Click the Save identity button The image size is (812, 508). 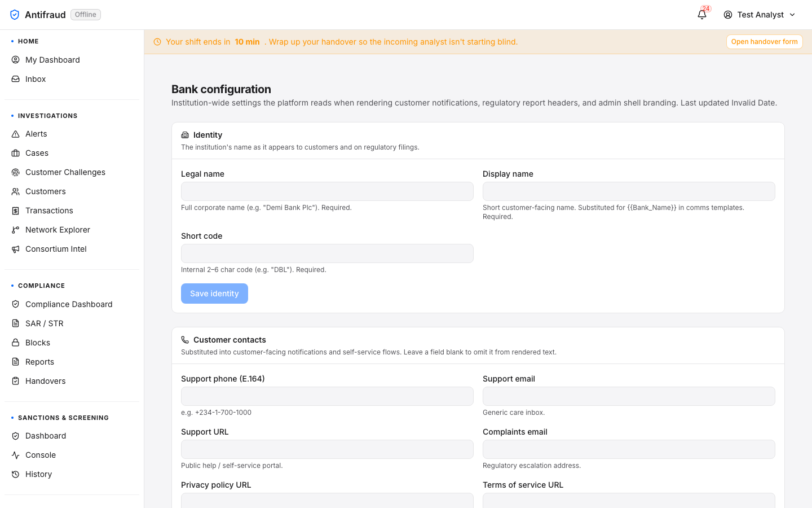click(214, 294)
